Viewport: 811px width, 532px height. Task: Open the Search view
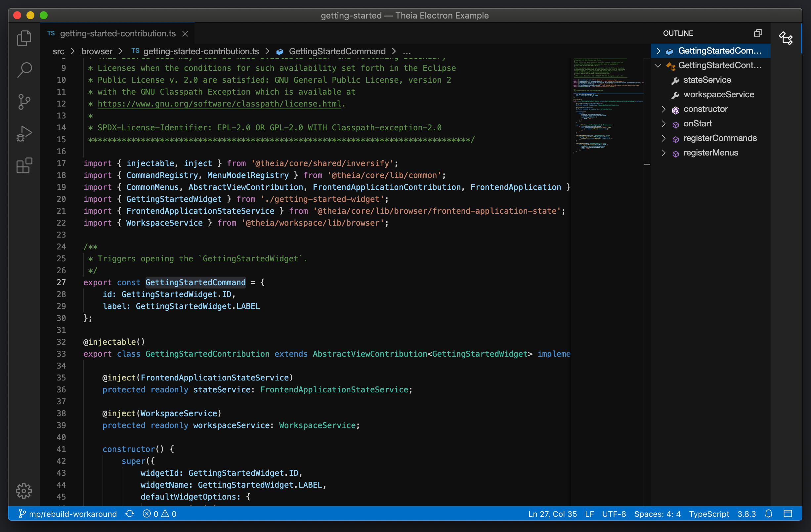(24, 70)
